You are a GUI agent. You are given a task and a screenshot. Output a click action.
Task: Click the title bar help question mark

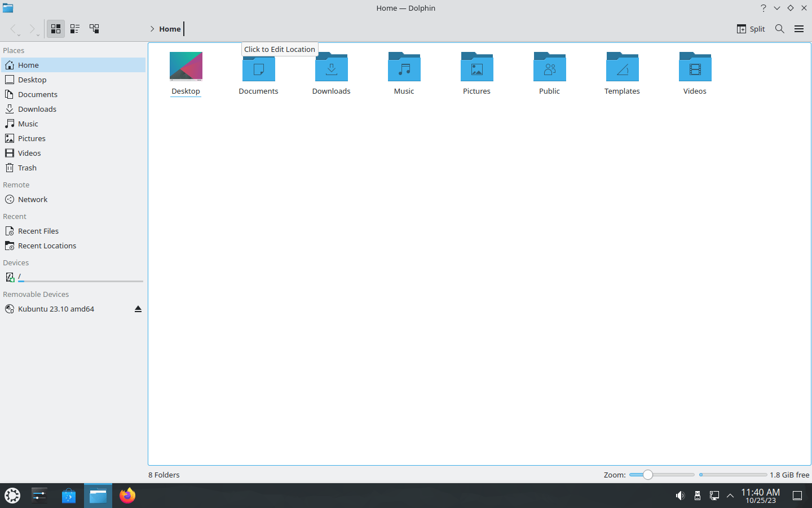(764, 8)
